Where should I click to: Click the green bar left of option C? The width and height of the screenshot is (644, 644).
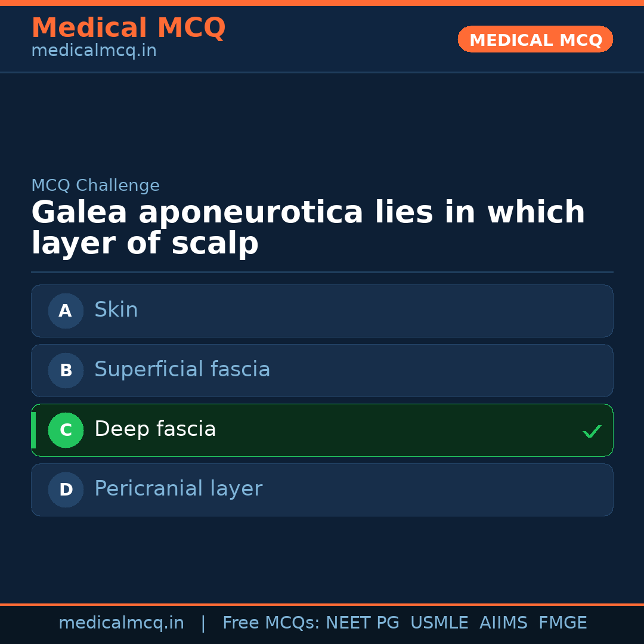tap(33, 430)
